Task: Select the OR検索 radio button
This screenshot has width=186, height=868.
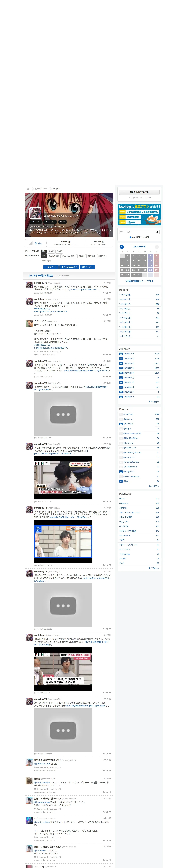Action: pos(141,237)
